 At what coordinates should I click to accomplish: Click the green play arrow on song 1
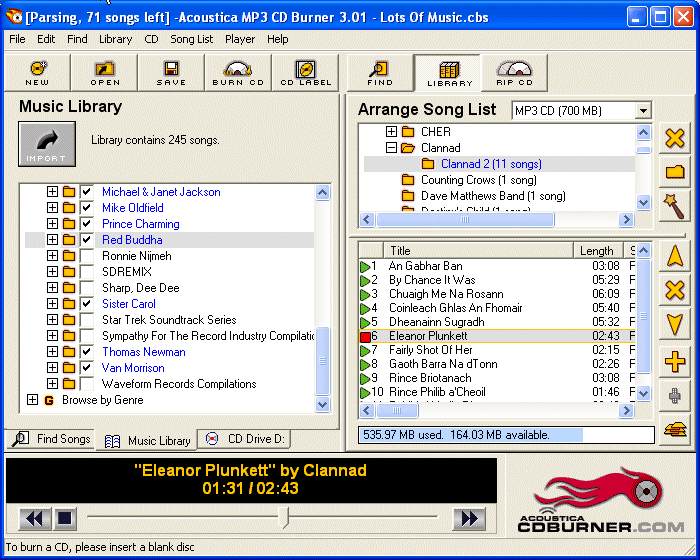point(365,267)
